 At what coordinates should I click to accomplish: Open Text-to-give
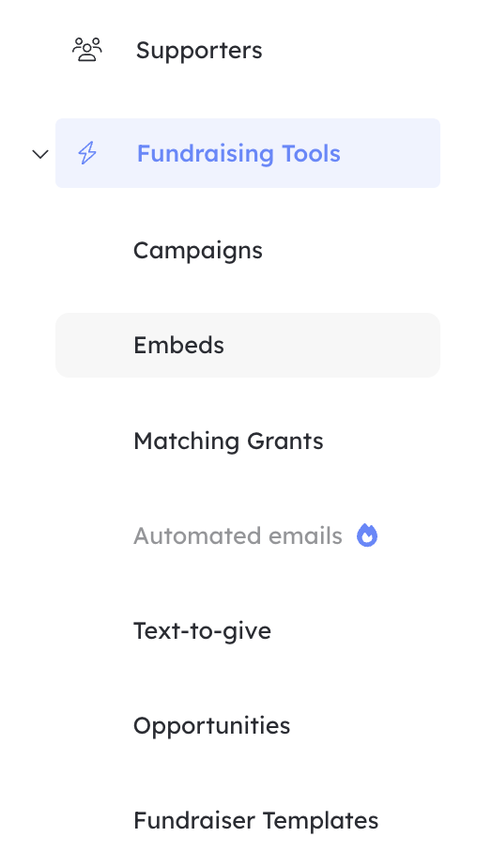[203, 631]
